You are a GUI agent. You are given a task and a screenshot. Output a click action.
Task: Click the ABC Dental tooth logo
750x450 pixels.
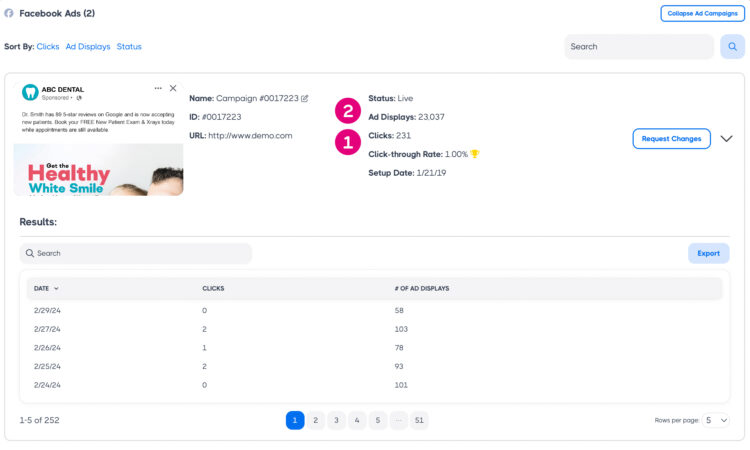(29, 91)
